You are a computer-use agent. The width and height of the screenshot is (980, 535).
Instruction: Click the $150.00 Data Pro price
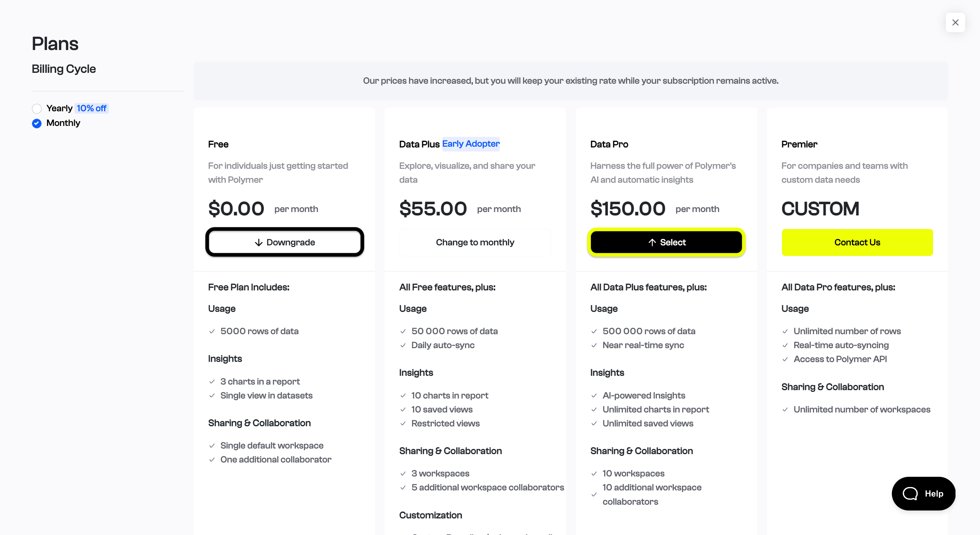pyautogui.click(x=628, y=209)
